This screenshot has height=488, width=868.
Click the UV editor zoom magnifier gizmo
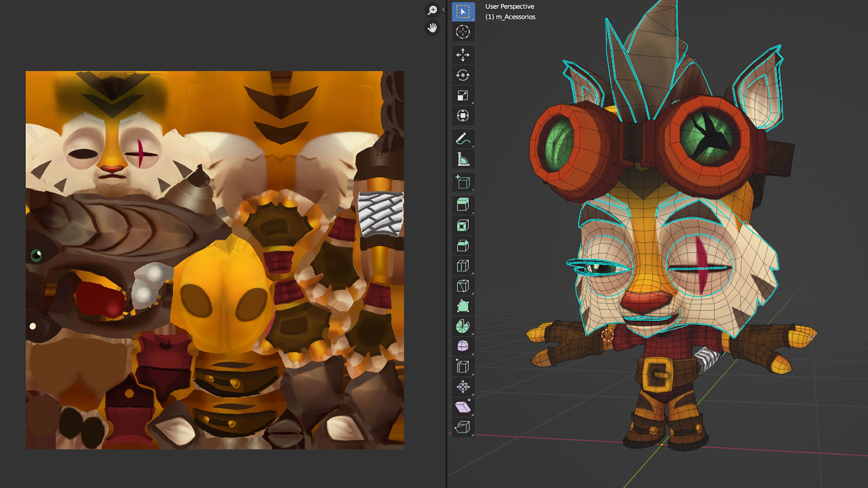[x=433, y=10]
